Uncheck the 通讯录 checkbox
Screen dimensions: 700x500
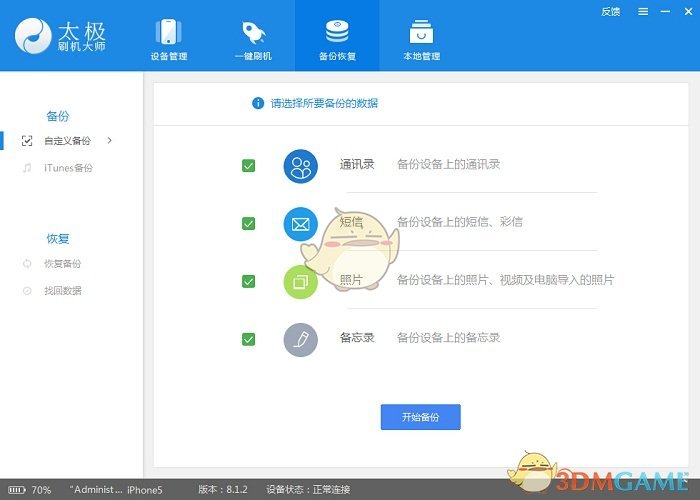click(x=249, y=166)
